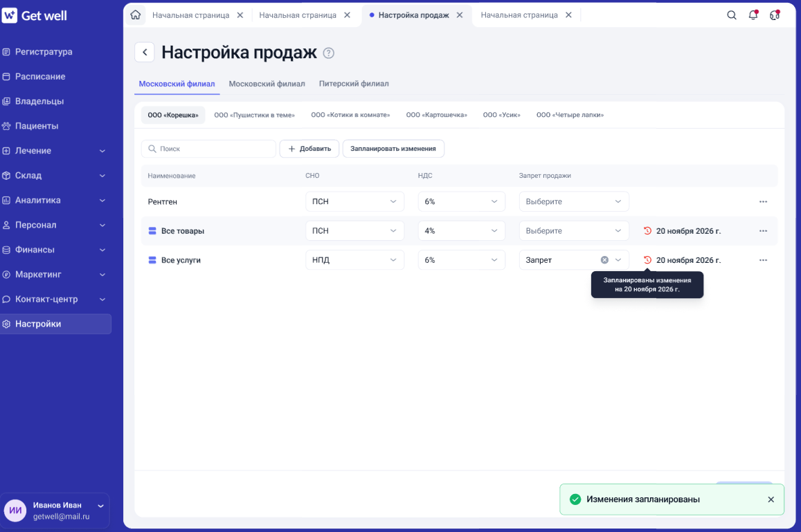
Task: Open Запрет продажи dropdown for Все товары
Action: pos(574,231)
